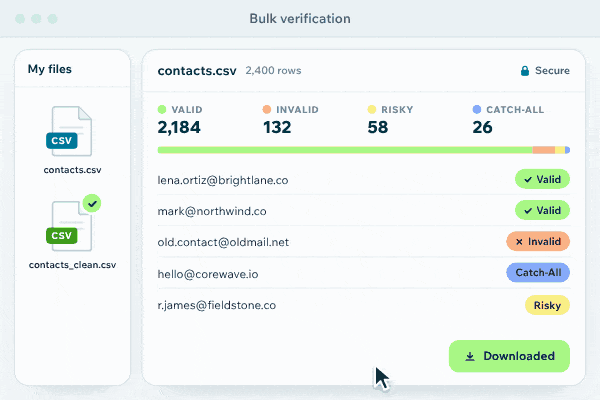
Task: Click the invalid count 132
Action: [x=277, y=127]
